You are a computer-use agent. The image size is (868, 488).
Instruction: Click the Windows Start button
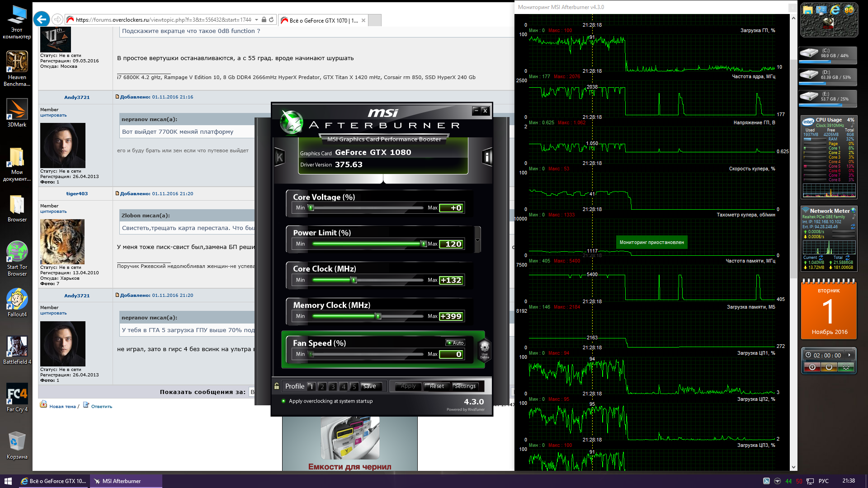(8, 481)
